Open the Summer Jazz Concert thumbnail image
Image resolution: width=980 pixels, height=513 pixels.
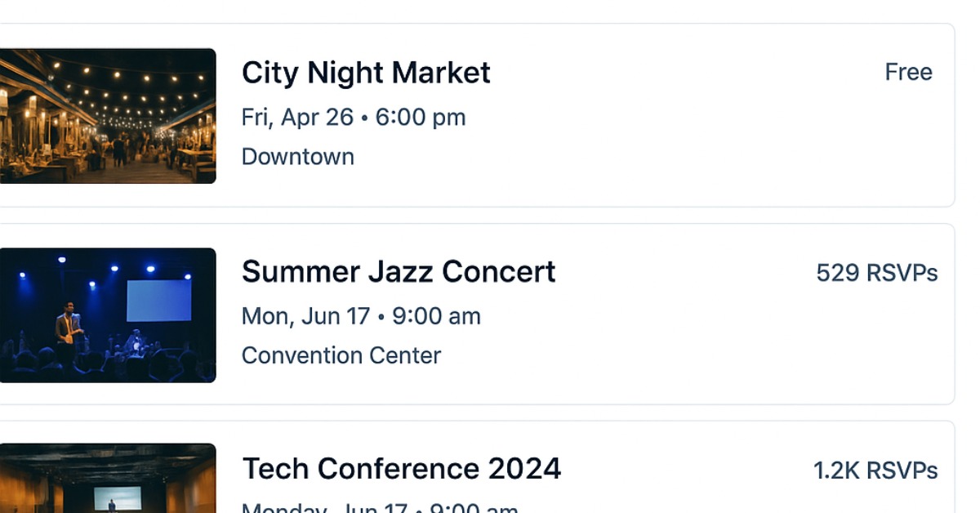[108, 315]
